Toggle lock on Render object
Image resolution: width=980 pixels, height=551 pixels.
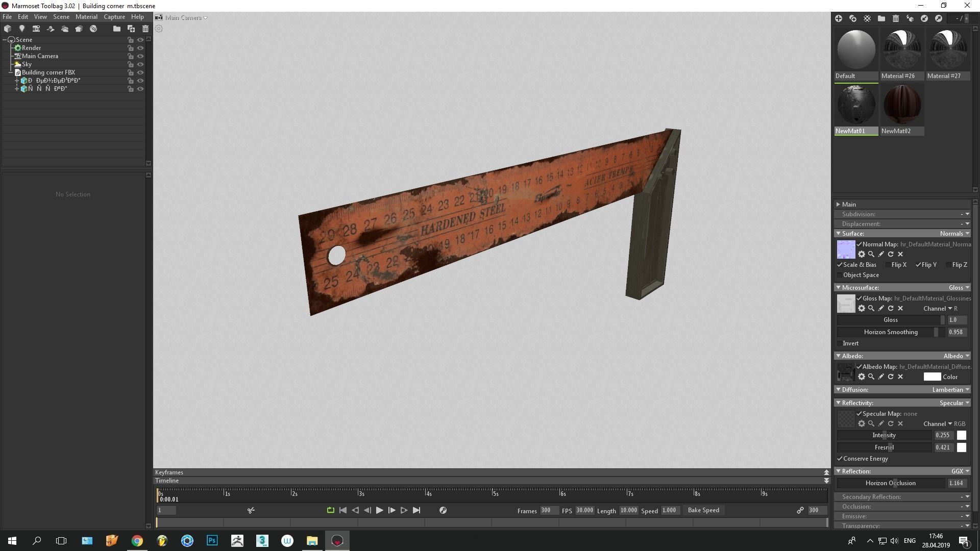click(131, 48)
